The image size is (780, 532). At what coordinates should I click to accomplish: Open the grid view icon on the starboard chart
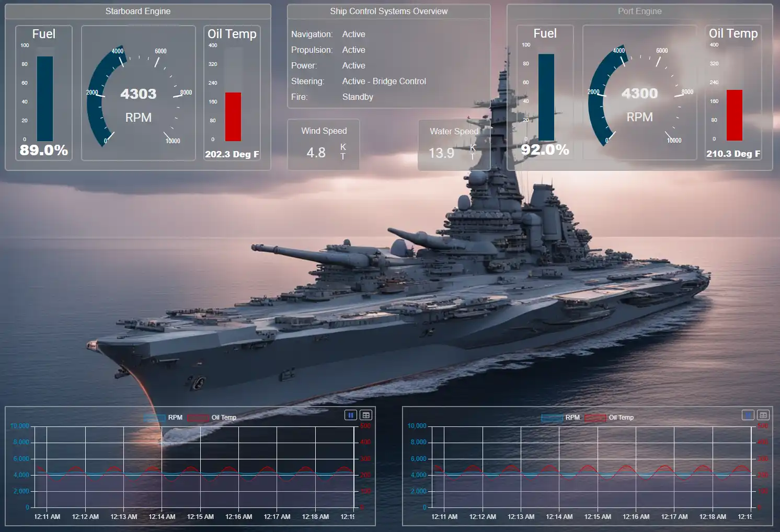click(x=365, y=414)
